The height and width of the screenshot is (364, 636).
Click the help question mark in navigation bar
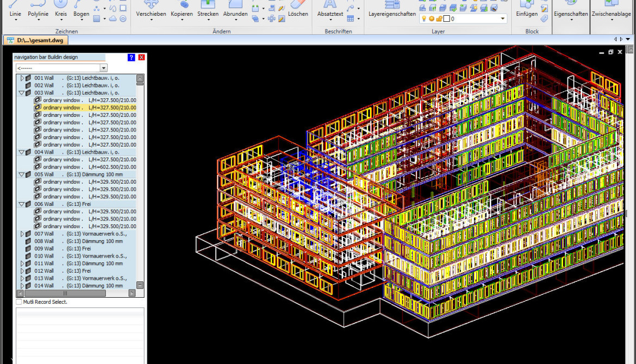pos(132,57)
